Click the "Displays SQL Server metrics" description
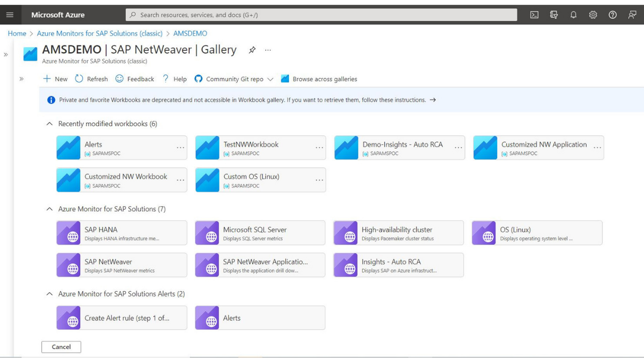Screen dimensions: 644x362 (x=253, y=239)
